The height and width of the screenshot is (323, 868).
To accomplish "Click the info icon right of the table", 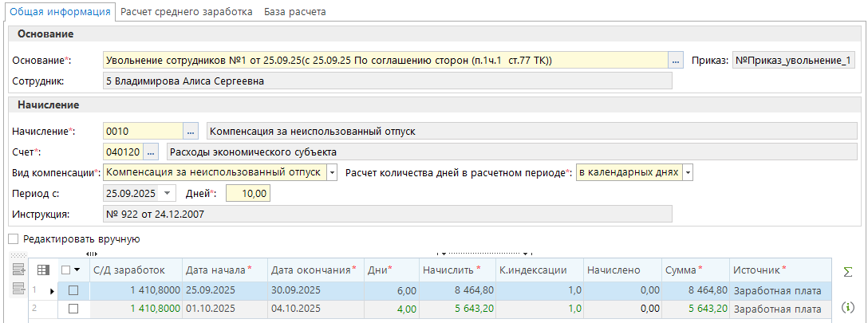I will pyautogui.click(x=848, y=307).
